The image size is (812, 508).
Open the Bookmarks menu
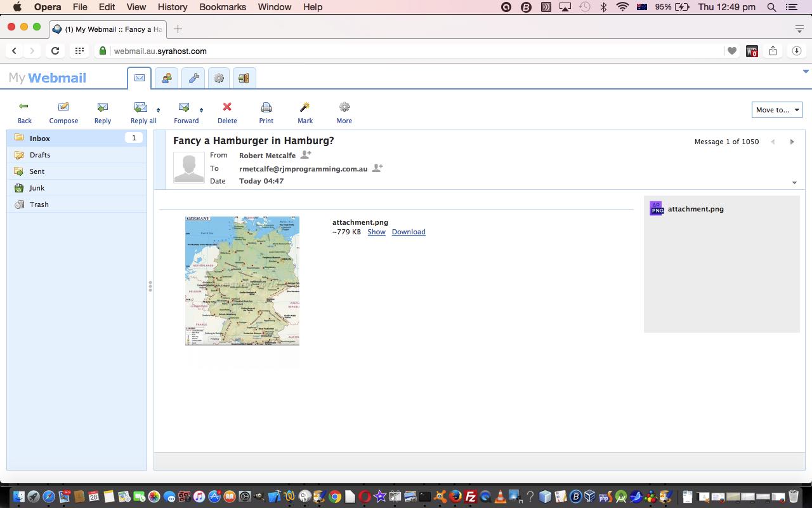coord(223,7)
